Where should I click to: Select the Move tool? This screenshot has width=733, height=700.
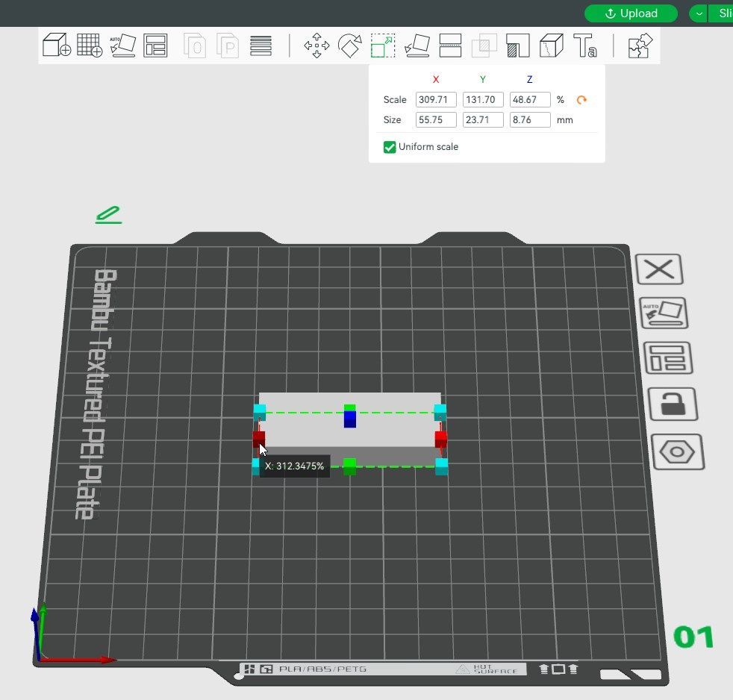pyautogui.click(x=316, y=46)
